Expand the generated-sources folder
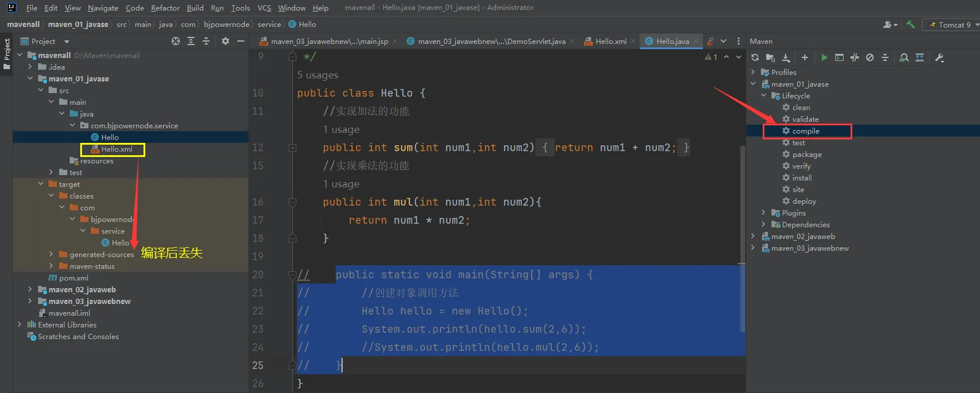Viewport: 980px width, 393px height. (x=52, y=254)
